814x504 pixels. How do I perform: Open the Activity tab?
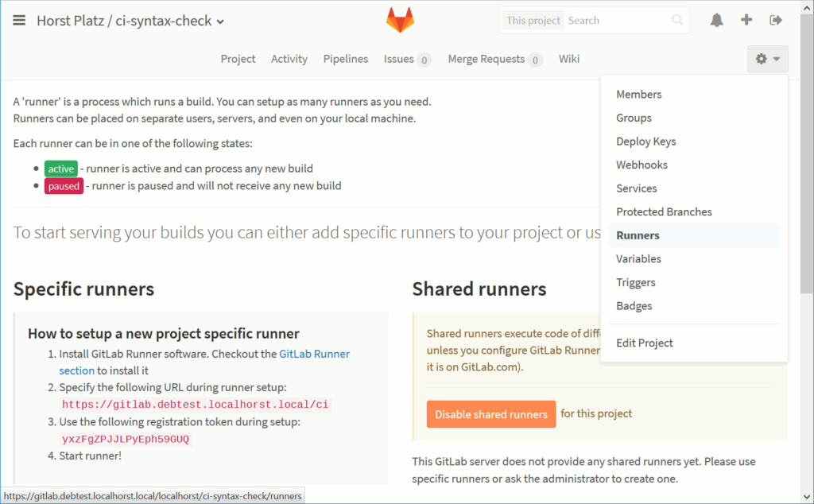click(x=289, y=59)
